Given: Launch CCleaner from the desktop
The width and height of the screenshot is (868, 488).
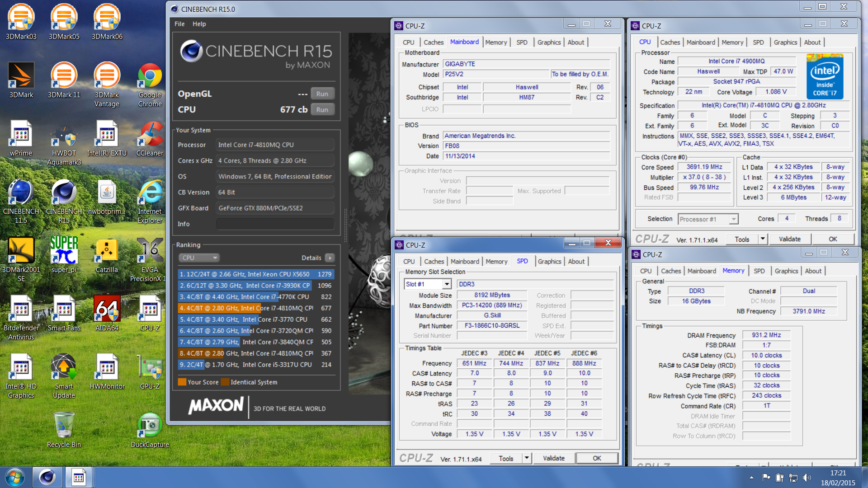Looking at the screenshot, I should (x=150, y=139).
